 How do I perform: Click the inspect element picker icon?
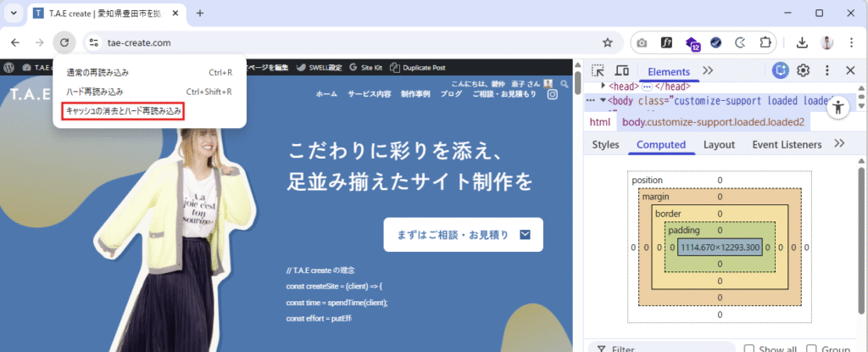(598, 71)
